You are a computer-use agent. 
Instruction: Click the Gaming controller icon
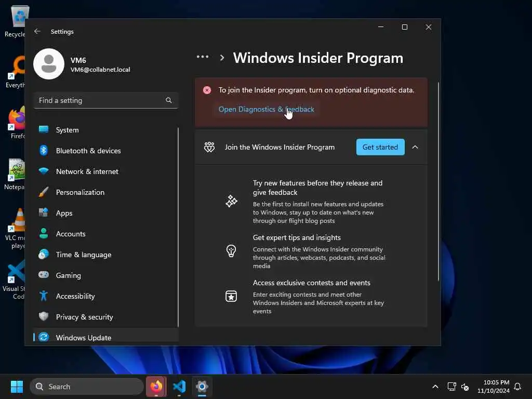[44, 275]
